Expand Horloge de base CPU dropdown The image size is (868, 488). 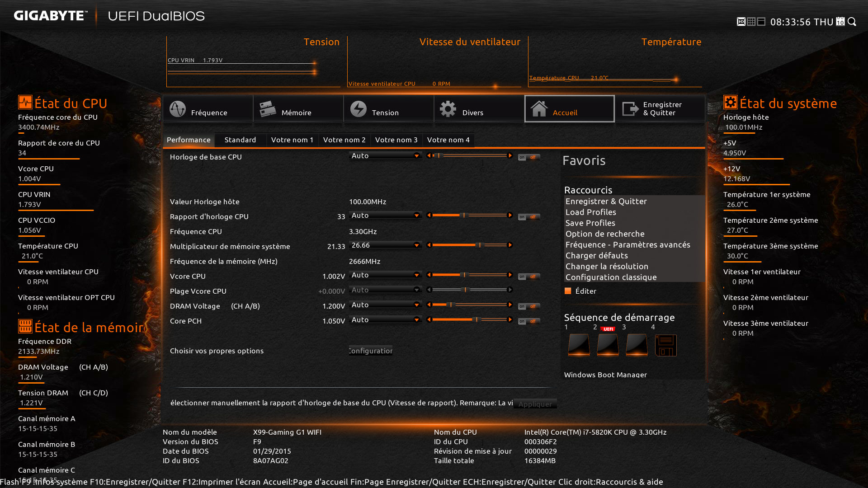coord(386,155)
